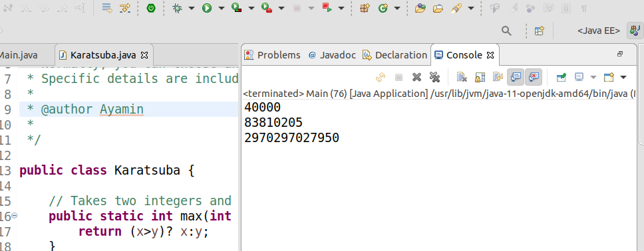Click the Specific details comment on line 7
The width and height of the screenshot is (644, 251).
click(132, 78)
